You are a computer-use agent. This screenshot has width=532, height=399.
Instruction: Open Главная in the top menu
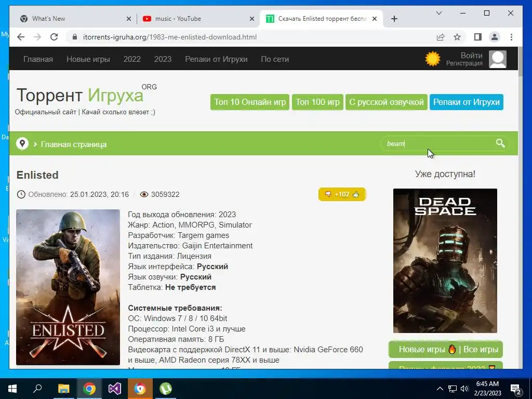38,59
